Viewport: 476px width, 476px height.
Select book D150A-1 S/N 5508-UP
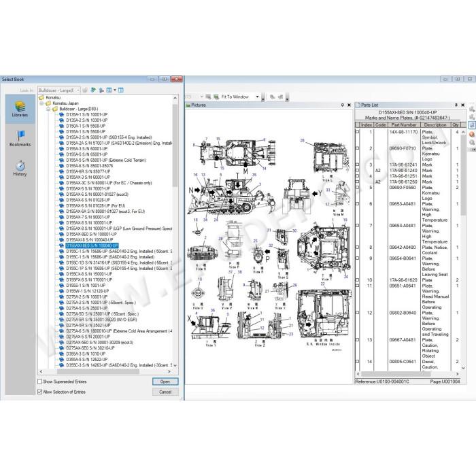click(86, 126)
